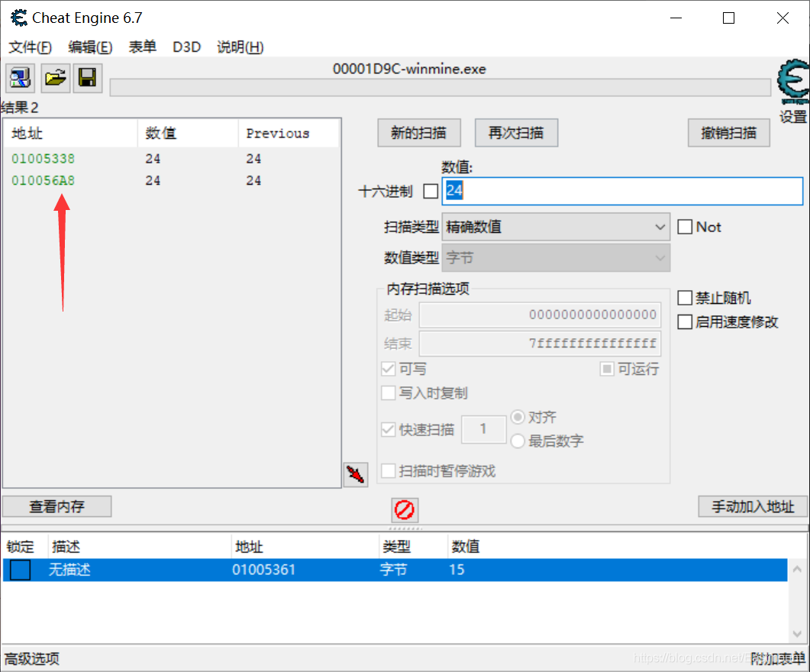This screenshot has height=672, width=810.
Task: Click the 无描述 description cell
Action: click(69, 570)
